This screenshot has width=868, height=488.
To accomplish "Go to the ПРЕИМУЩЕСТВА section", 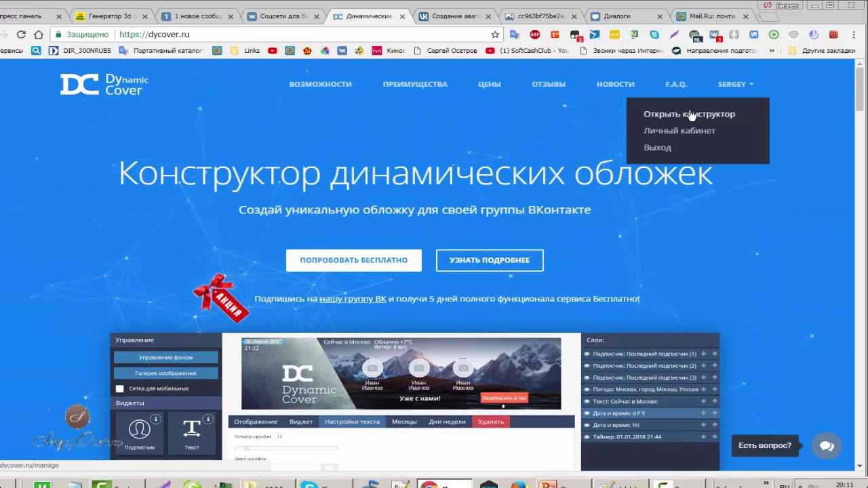I will click(415, 84).
